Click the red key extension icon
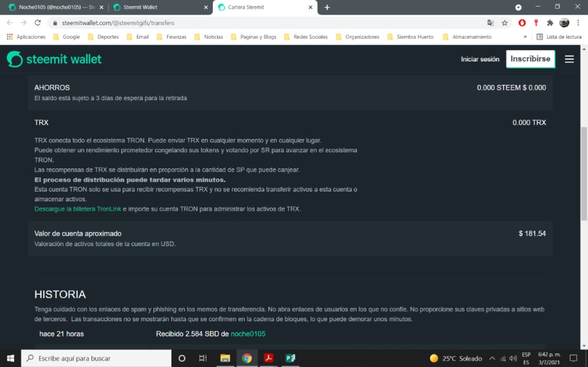The image size is (588, 367). [536, 23]
